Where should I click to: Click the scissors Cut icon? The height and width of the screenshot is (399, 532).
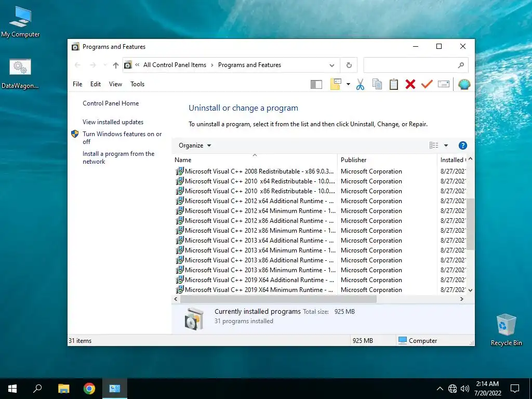coord(361,84)
